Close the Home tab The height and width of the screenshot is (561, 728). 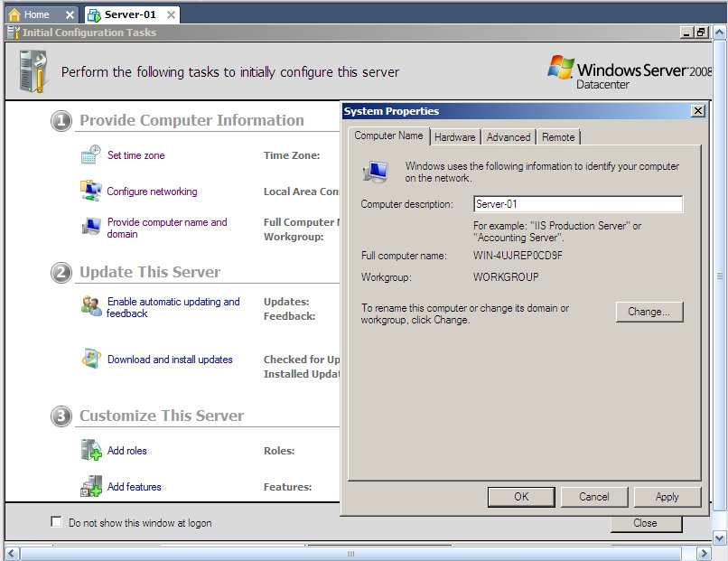point(70,14)
